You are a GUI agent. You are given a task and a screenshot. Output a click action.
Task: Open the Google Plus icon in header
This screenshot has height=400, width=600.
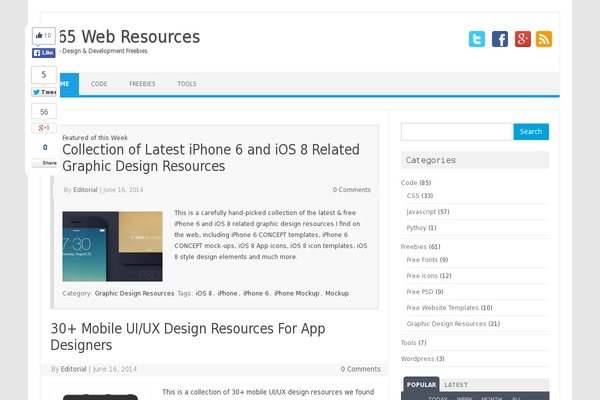click(x=523, y=39)
